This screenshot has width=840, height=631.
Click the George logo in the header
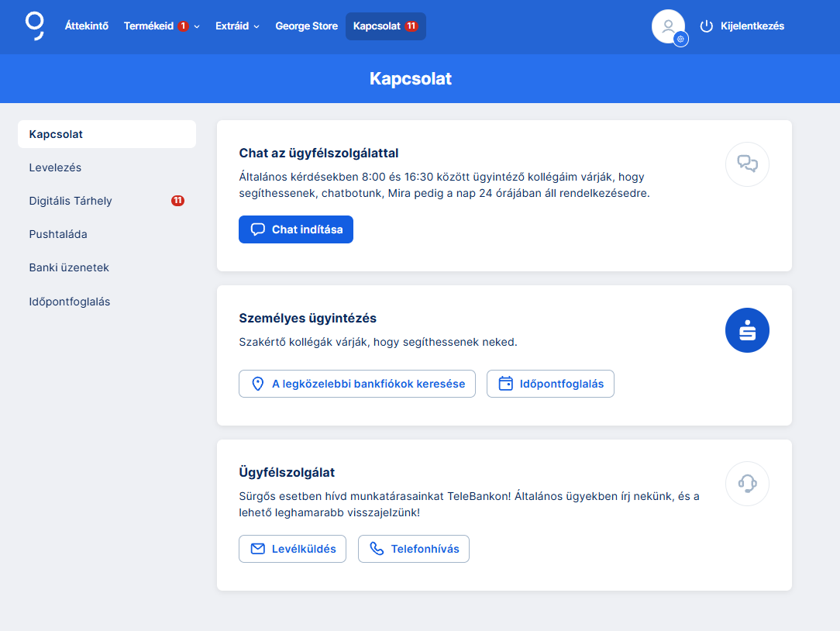[x=35, y=26]
